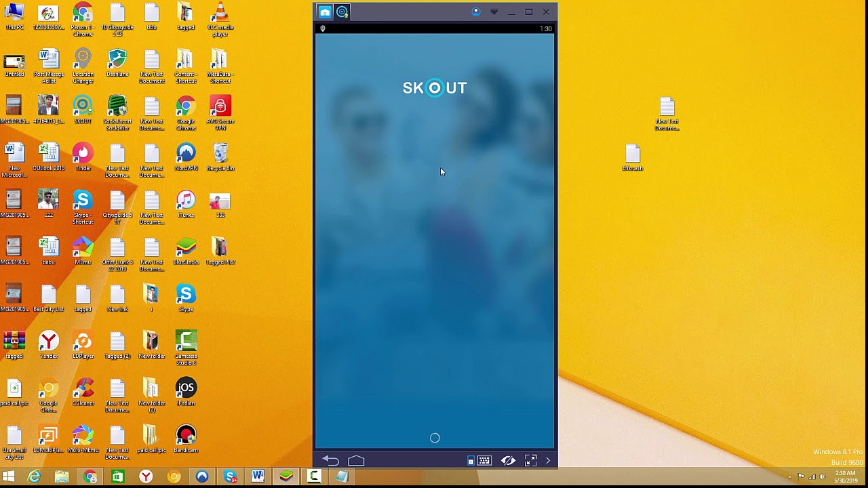Viewport: 868px width, 488px height.
Task: Toggle fullscreen mode in BlueStacks
Action: (x=531, y=460)
